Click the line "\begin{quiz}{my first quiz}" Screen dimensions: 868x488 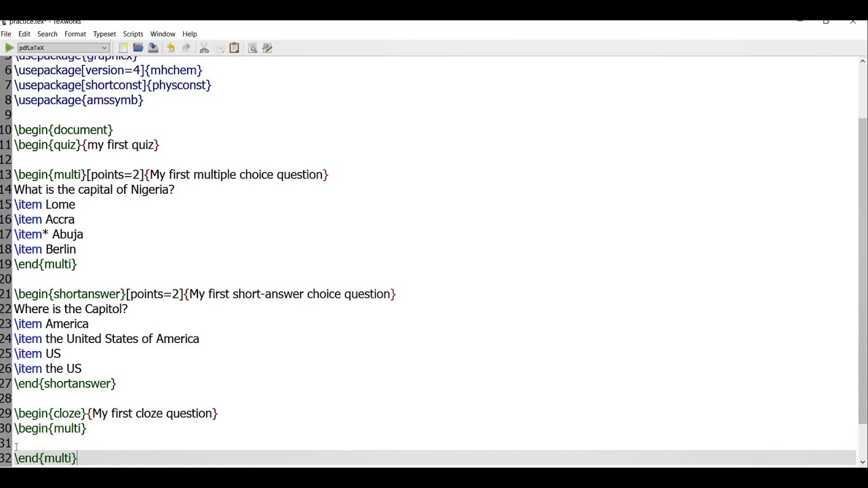click(87, 144)
